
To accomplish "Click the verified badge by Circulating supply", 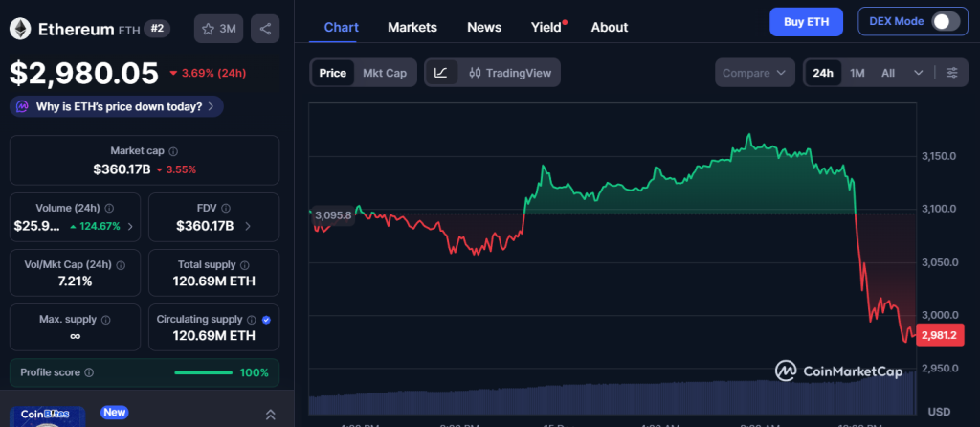I will (266, 320).
